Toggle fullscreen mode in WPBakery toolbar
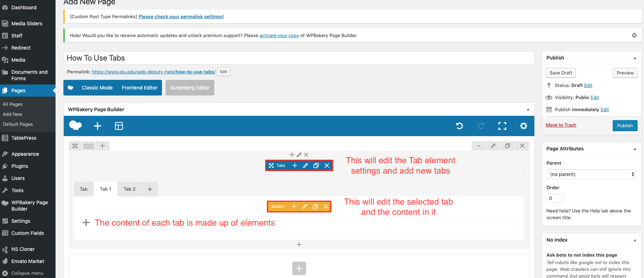The width and height of the screenshot is (644, 278). click(502, 126)
